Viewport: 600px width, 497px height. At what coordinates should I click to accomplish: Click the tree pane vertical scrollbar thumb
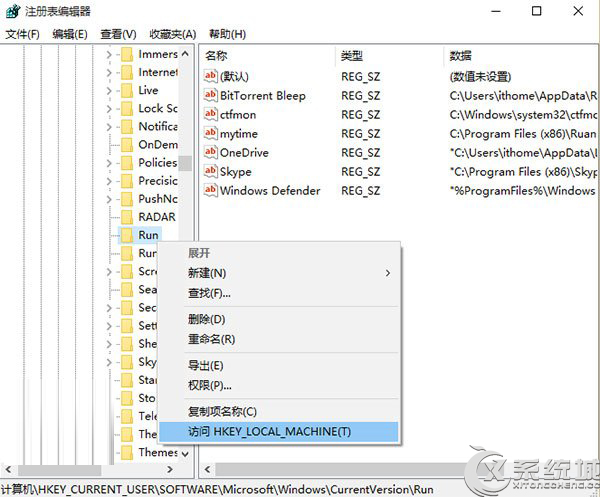[185, 163]
